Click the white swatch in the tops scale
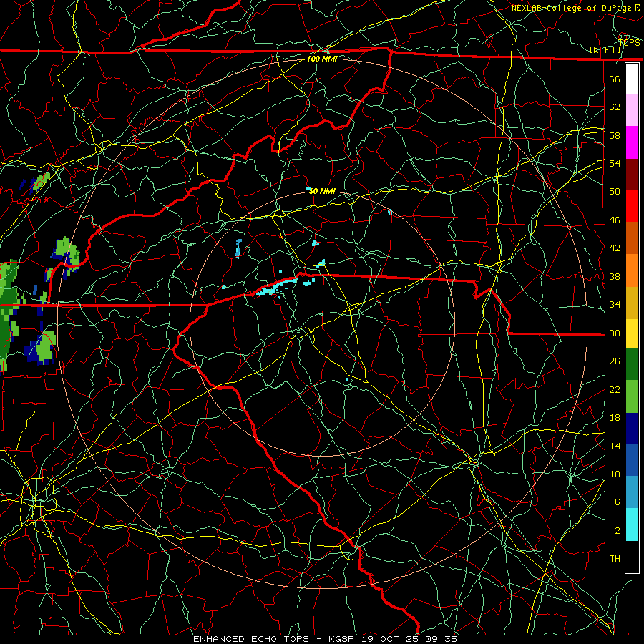644x644 pixels. 632,79
